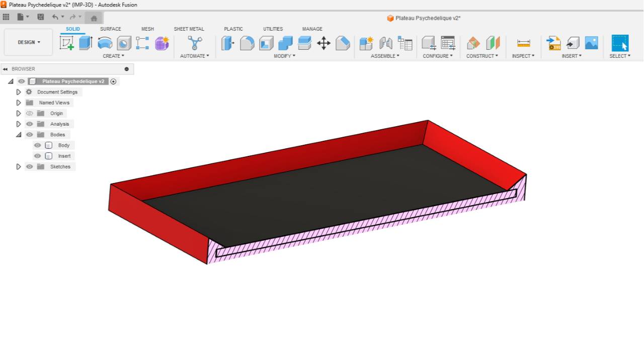
Task: Open the Data Panel grid
Action: coord(6,17)
